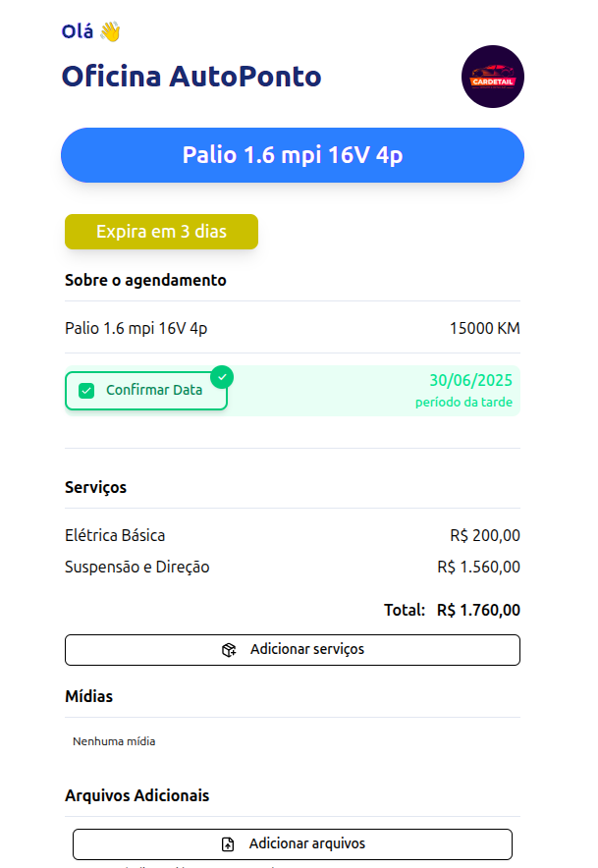
Task: Click the CARDETAIL workshop logo avatar
Action: [x=492, y=77]
